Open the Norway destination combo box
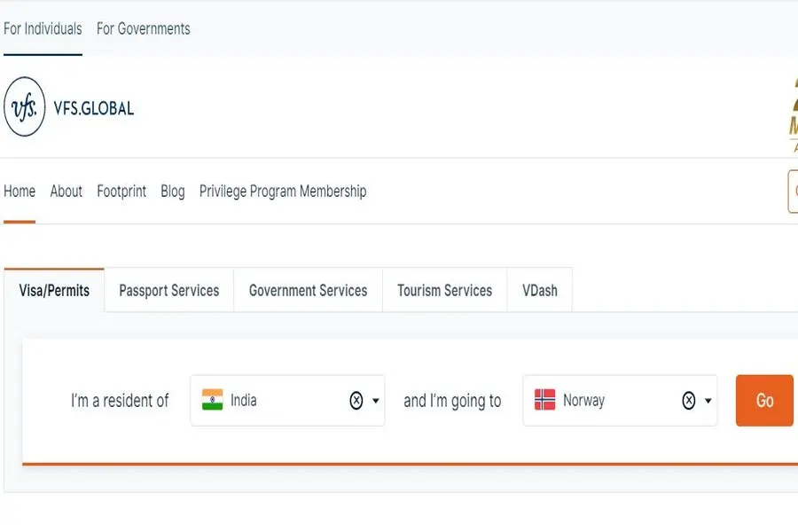798x532 pixels. (620, 401)
